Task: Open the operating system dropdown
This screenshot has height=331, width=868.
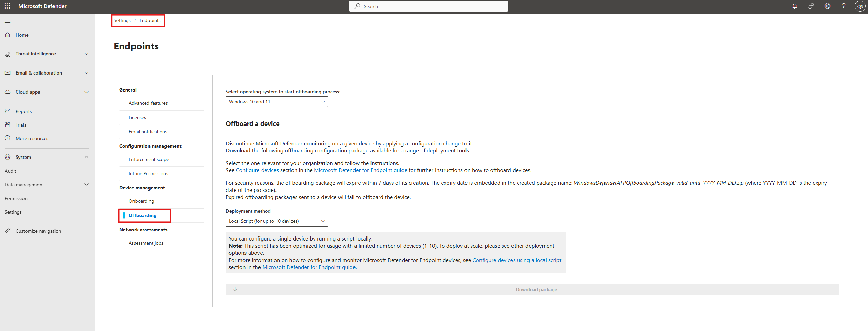Action: click(277, 102)
